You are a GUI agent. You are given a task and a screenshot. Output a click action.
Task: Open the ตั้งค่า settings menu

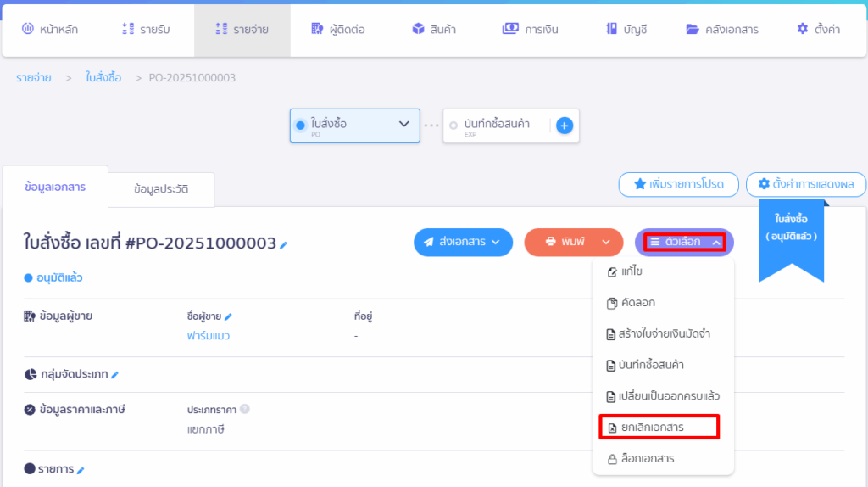(818, 30)
